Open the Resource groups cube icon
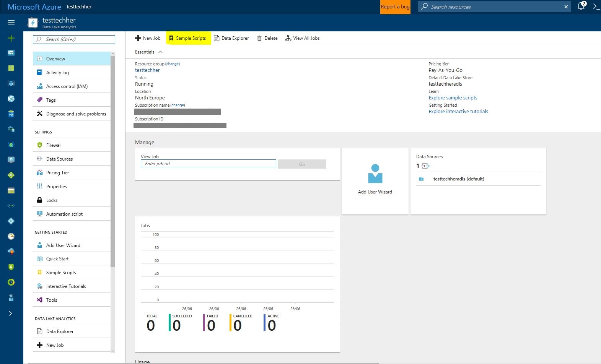This screenshot has width=601, height=364. point(11,83)
